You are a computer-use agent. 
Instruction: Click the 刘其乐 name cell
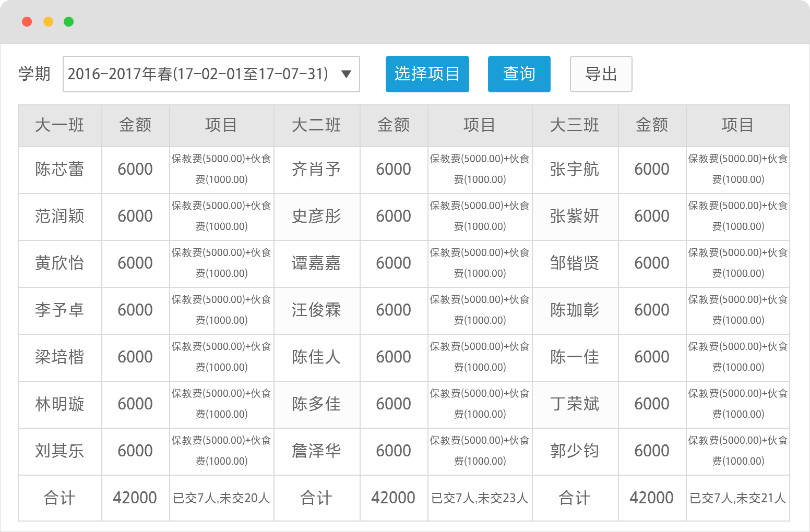pyautogui.click(x=59, y=451)
